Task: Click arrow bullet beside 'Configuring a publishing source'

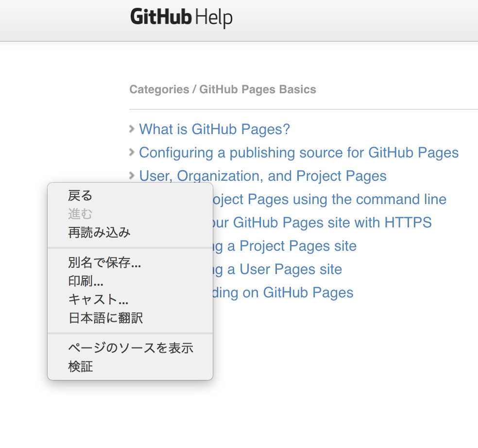Action: point(132,152)
